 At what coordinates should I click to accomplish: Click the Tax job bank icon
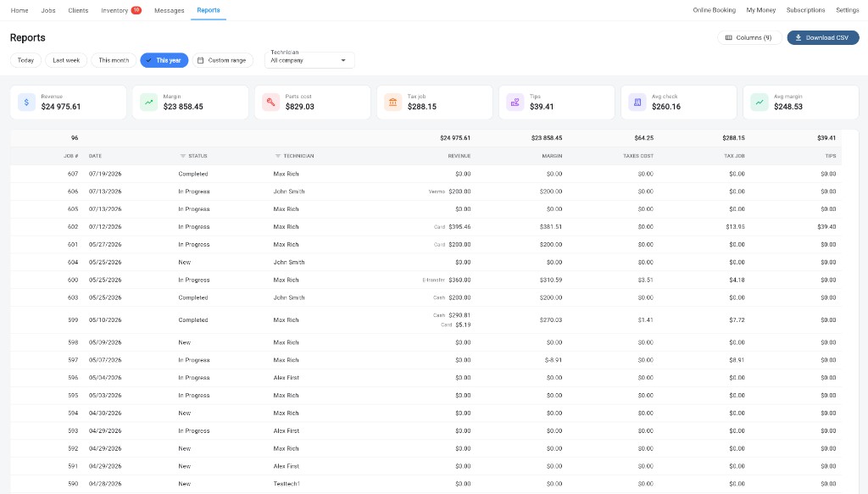[x=393, y=103]
